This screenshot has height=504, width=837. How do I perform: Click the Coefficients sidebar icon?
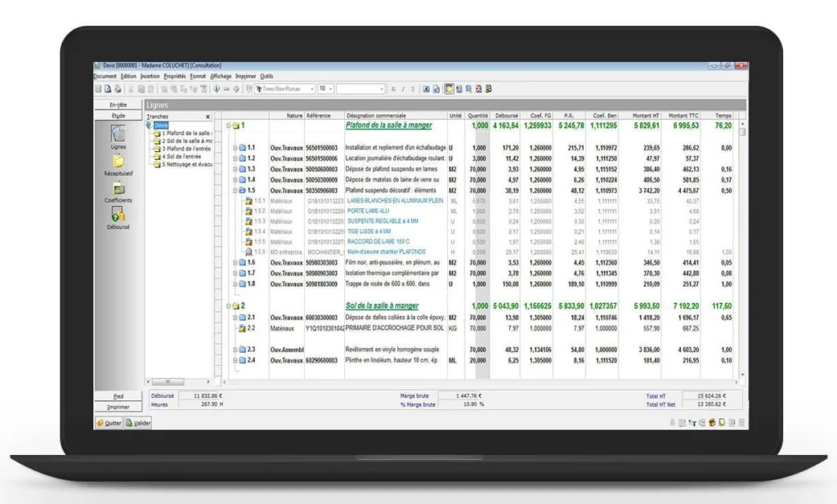pos(119,190)
